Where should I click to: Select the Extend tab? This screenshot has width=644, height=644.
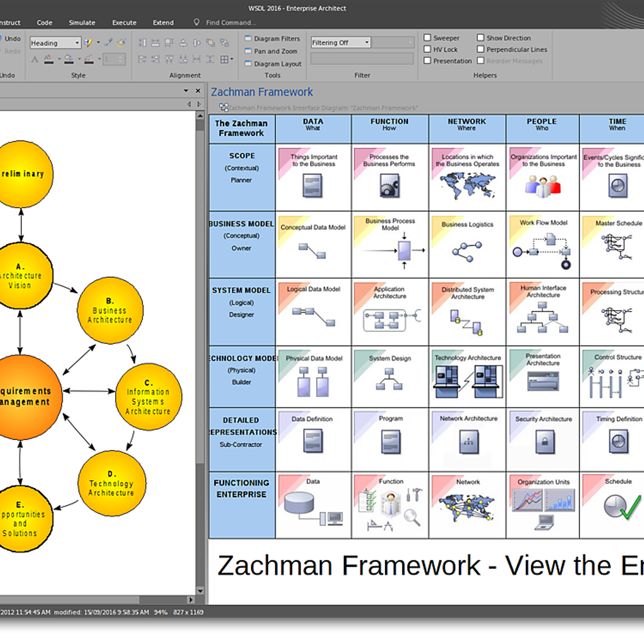163,23
